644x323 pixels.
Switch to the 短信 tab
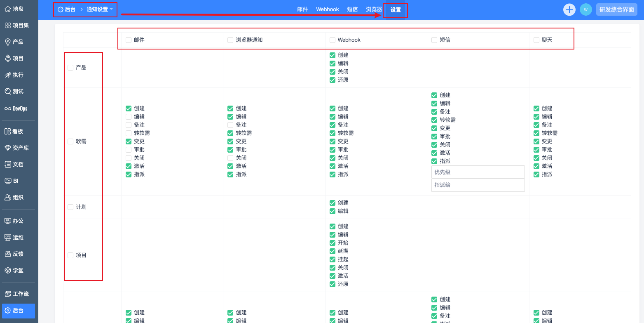(x=352, y=9)
